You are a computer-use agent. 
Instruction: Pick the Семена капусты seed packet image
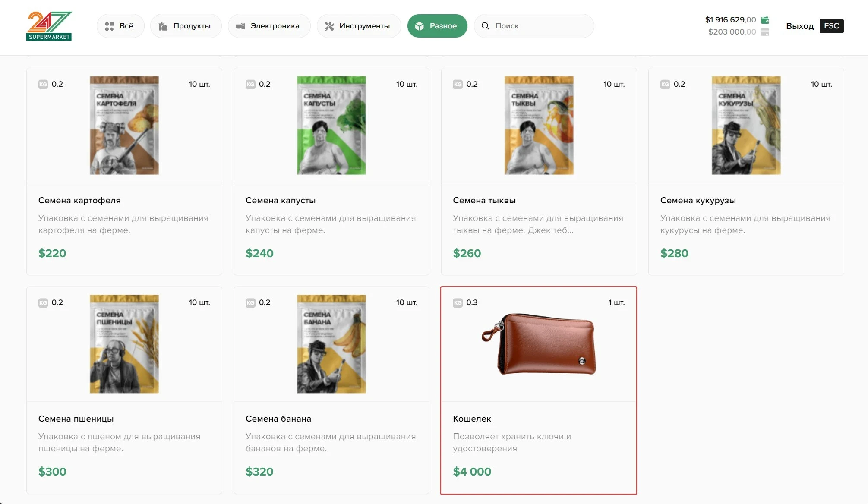click(331, 126)
